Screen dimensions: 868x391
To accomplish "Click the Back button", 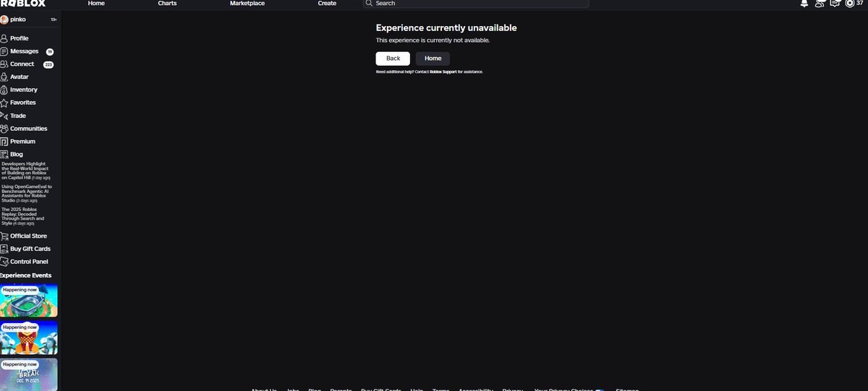I will pyautogui.click(x=393, y=59).
